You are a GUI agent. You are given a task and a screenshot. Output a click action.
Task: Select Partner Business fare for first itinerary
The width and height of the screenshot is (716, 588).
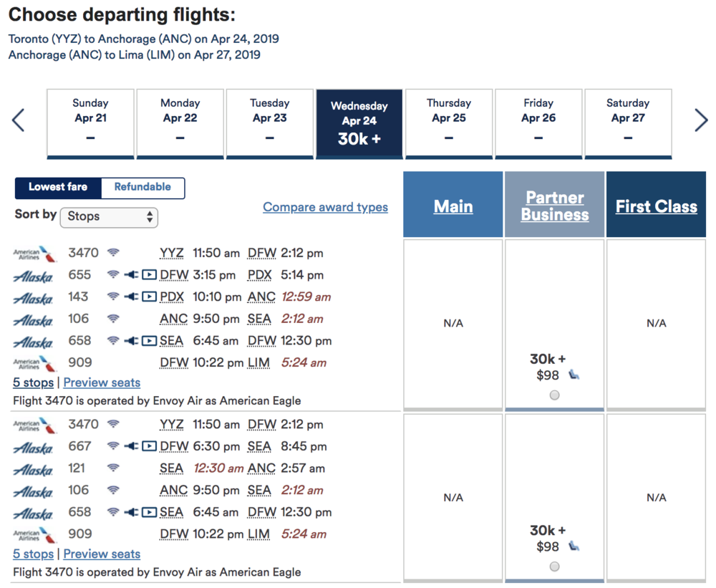[x=555, y=395]
